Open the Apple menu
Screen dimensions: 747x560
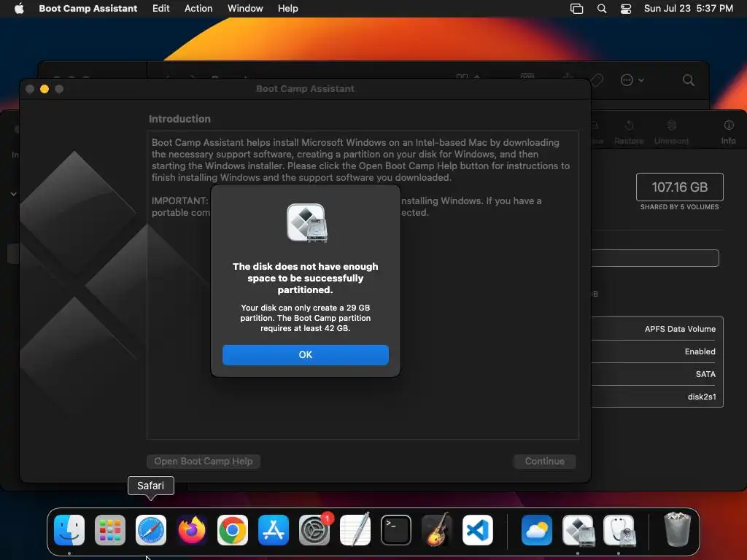pos(19,9)
